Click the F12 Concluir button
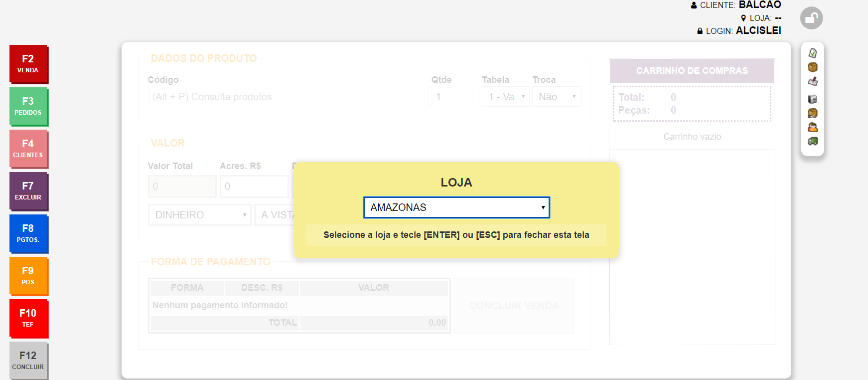The image size is (868, 380). [28, 361]
